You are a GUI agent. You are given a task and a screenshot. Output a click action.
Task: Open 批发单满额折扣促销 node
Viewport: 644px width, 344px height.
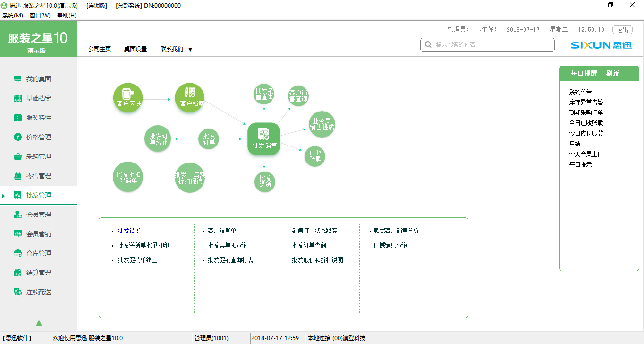[190, 178]
